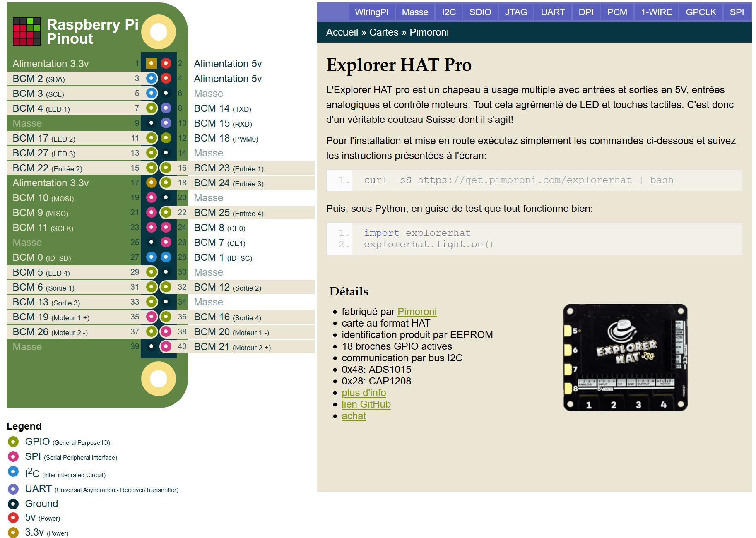Open the UART tab in top menu

click(x=553, y=12)
